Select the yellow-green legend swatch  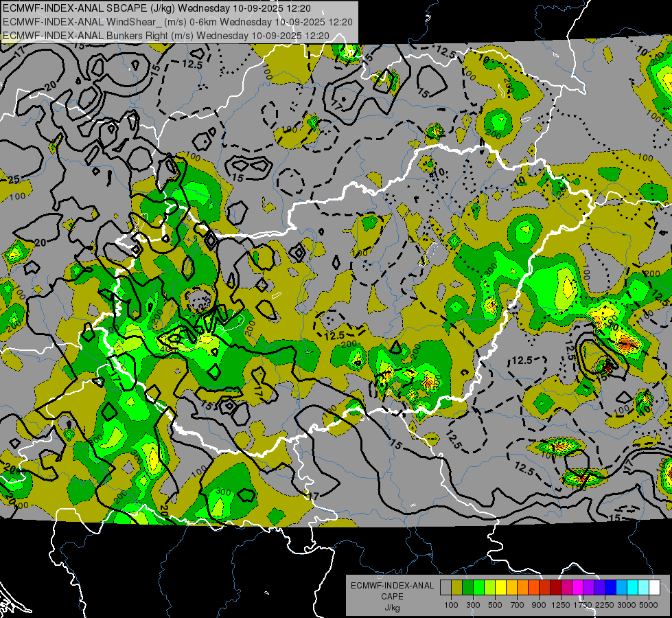(490, 588)
